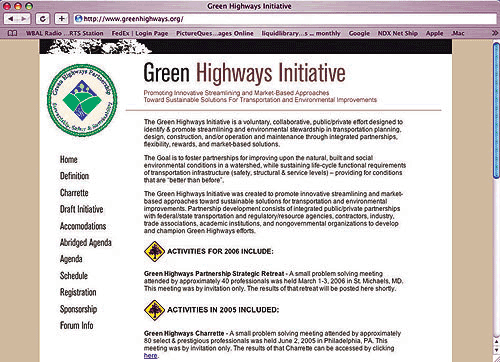Open the bookmarks book icon

click(x=12, y=33)
